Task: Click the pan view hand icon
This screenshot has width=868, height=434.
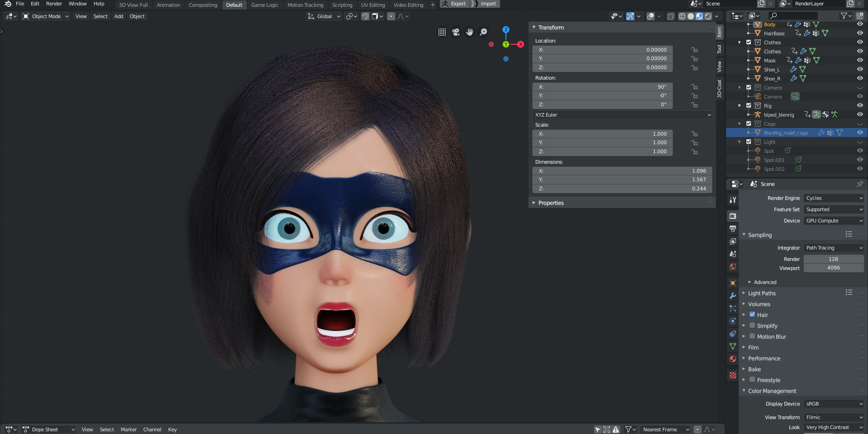Action: [x=470, y=32]
